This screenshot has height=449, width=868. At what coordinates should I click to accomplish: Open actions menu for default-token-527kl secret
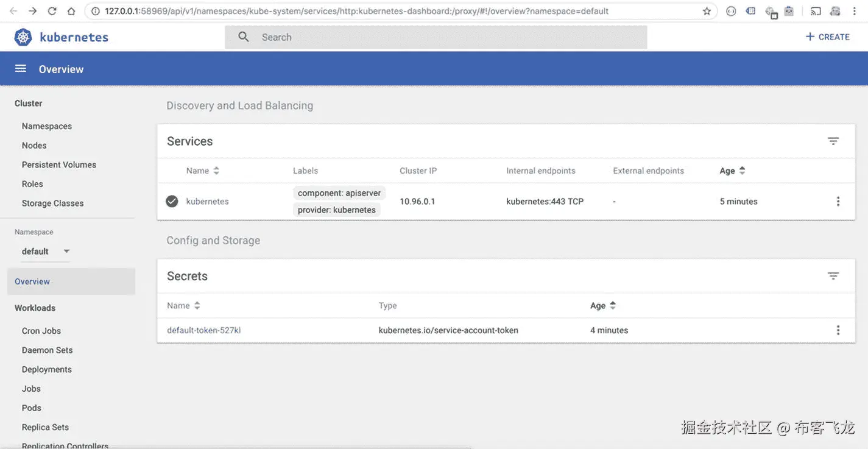(838, 330)
